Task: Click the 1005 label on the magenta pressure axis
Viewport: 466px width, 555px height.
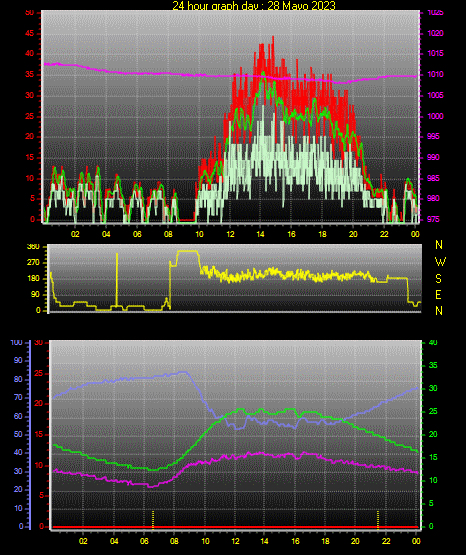Action: (x=436, y=95)
